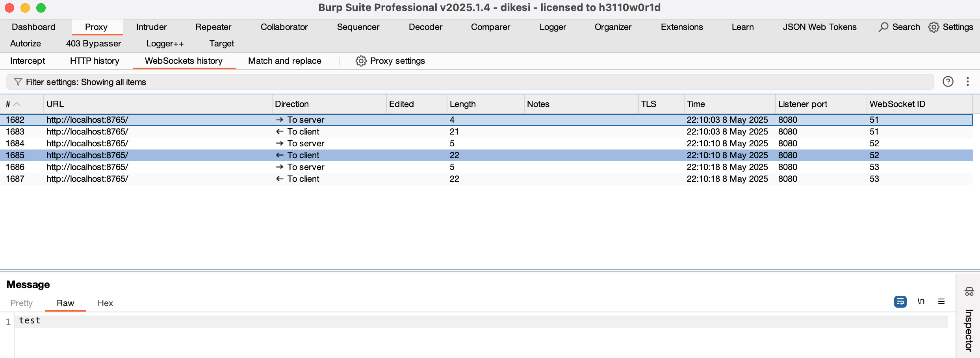Image resolution: width=980 pixels, height=358 pixels.
Task: Open the Intruder tab
Action: point(151,27)
